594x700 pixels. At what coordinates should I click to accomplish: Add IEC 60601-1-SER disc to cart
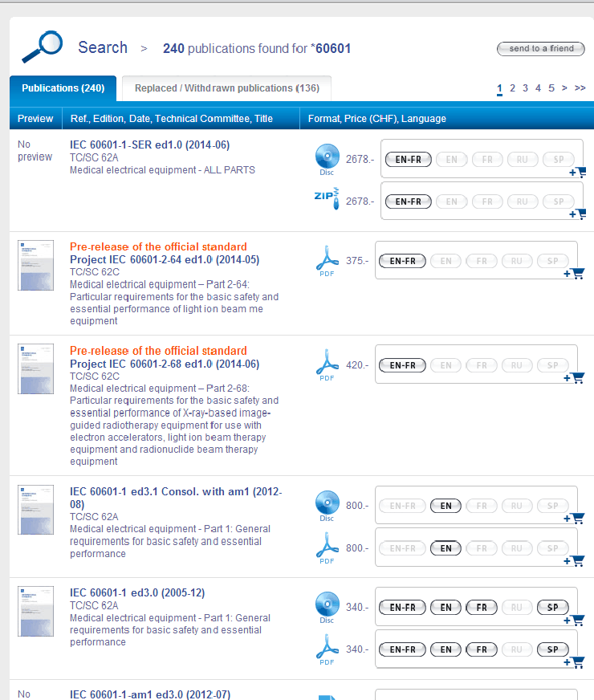[577, 172]
